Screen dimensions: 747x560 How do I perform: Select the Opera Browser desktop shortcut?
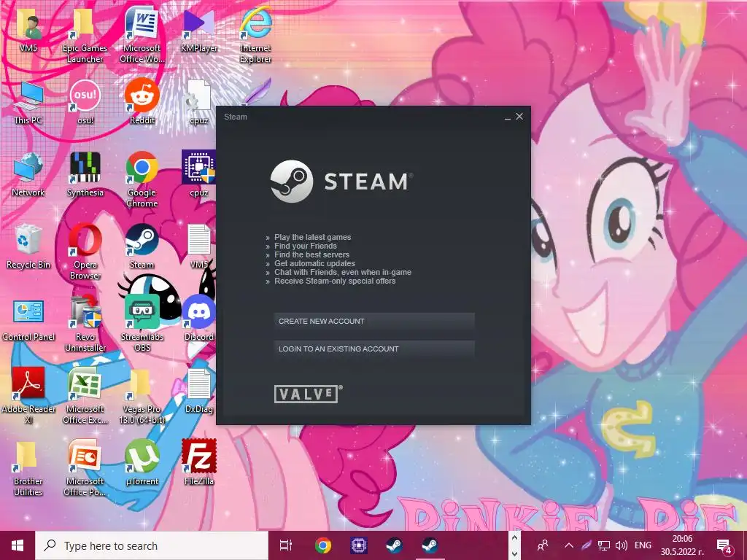pos(85,252)
